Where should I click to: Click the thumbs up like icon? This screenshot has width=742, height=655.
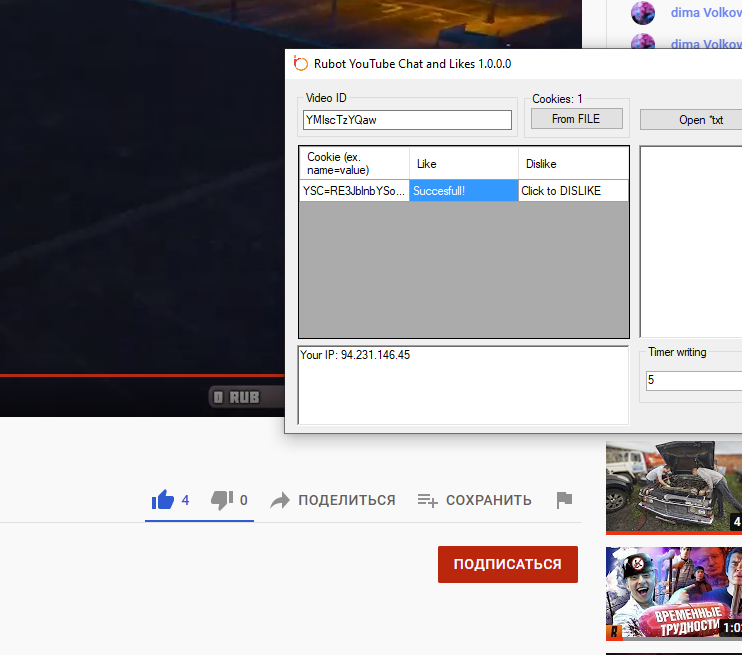(x=162, y=499)
